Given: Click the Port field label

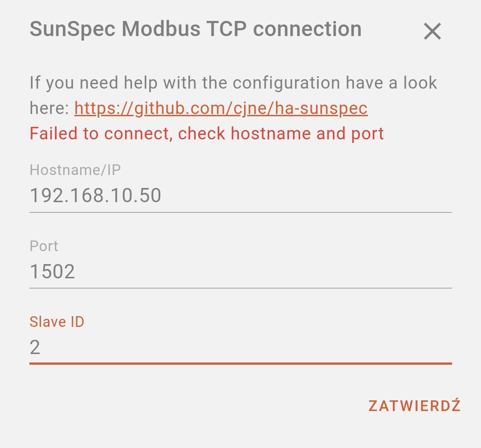Looking at the screenshot, I should click(x=44, y=246).
